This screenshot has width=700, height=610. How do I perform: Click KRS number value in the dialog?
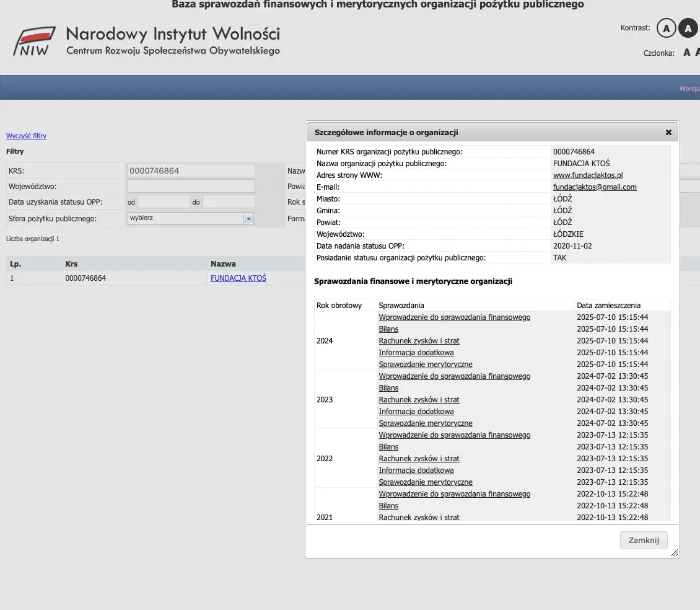click(x=574, y=152)
